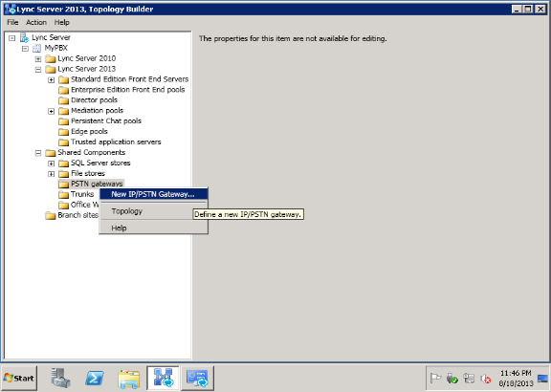Screen dimensions: 551x392
Task: Expand the Mediation pools folder
Action: point(52,111)
